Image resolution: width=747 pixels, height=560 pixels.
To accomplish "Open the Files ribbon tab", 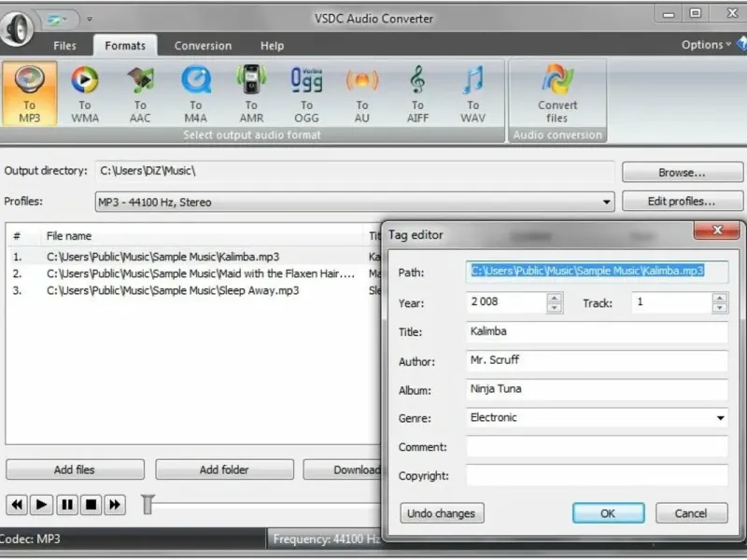I will (x=64, y=46).
